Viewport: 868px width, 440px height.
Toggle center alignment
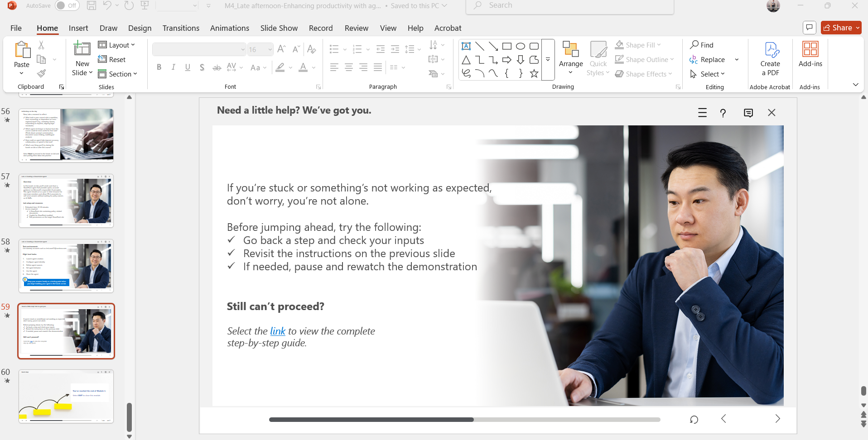coord(349,67)
